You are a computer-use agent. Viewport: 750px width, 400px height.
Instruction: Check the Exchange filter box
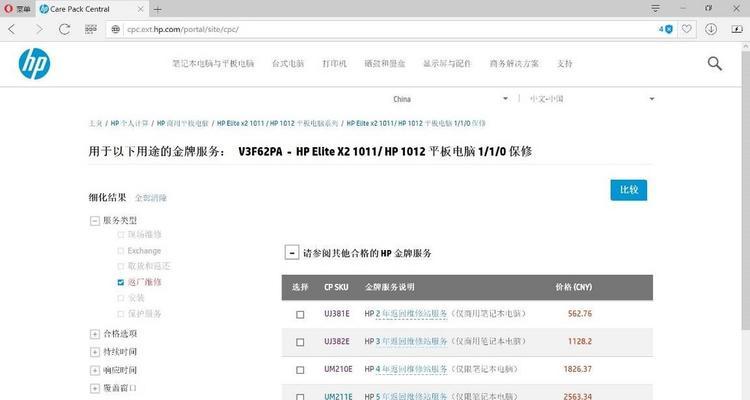point(121,250)
